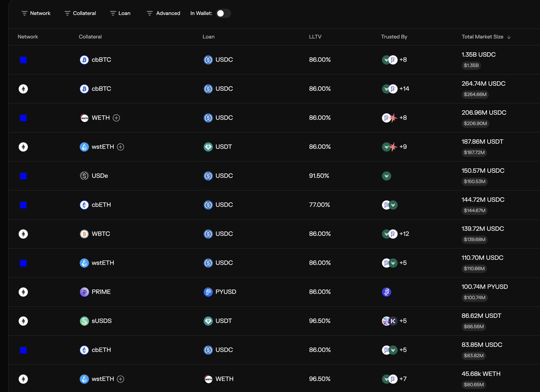This screenshot has width=540, height=392.
Task: Click the 206.96M USDC market size
Action: [484, 113]
